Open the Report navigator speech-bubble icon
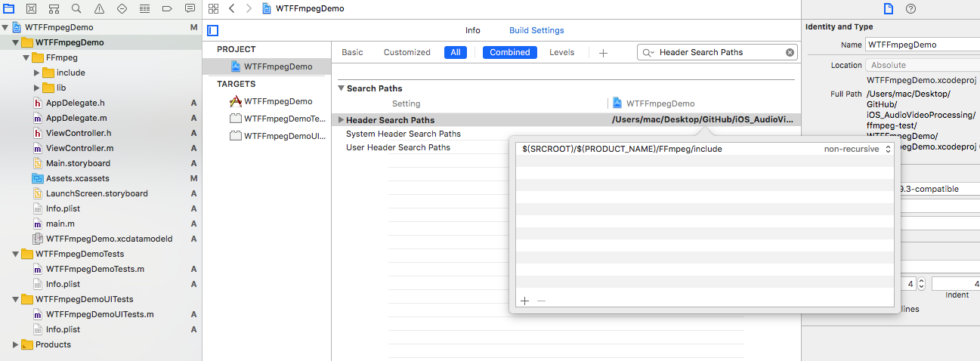Image resolution: width=980 pixels, height=361 pixels. coord(190,9)
